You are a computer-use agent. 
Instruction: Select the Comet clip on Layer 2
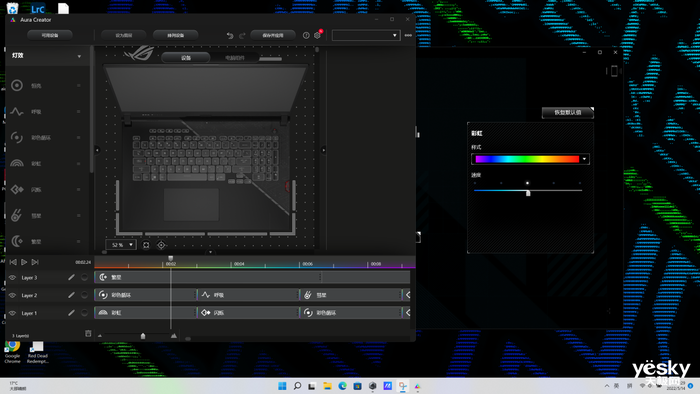pyautogui.click(x=351, y=295)
